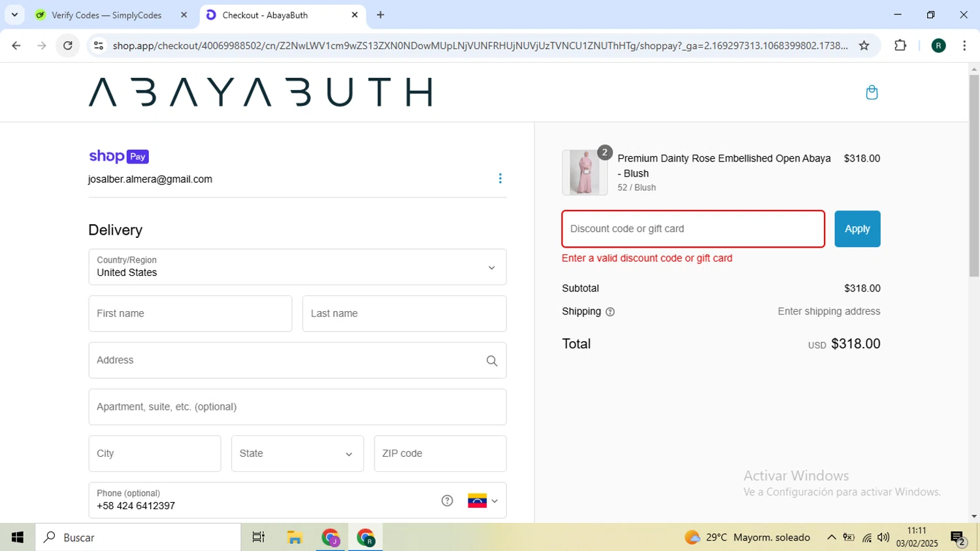980x551 pixels.
Task: Open Chrome profile R avatar
Action: 939,46
